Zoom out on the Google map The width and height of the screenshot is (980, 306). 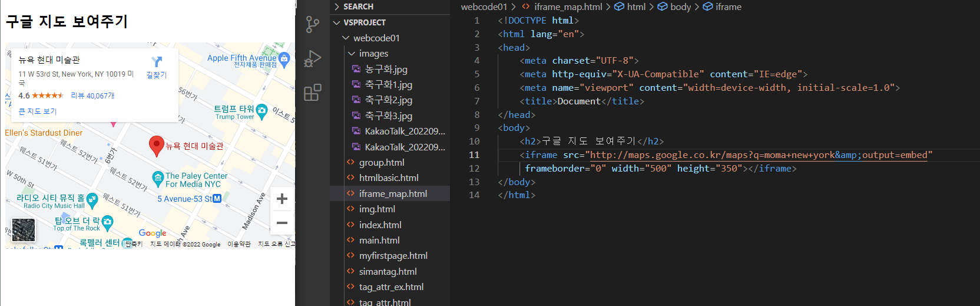point(282,223)
